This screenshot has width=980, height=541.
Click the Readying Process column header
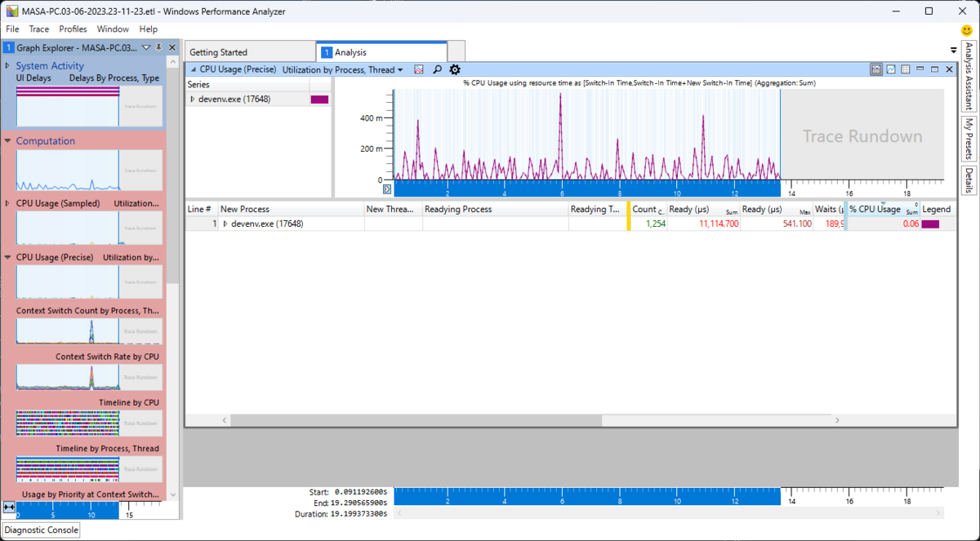[x=496, y=210]
